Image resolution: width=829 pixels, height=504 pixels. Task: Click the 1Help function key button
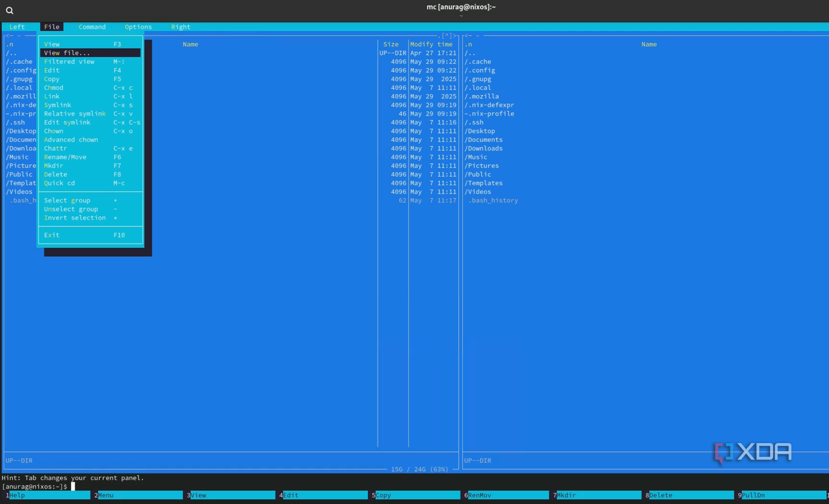(x=48, y=495)
